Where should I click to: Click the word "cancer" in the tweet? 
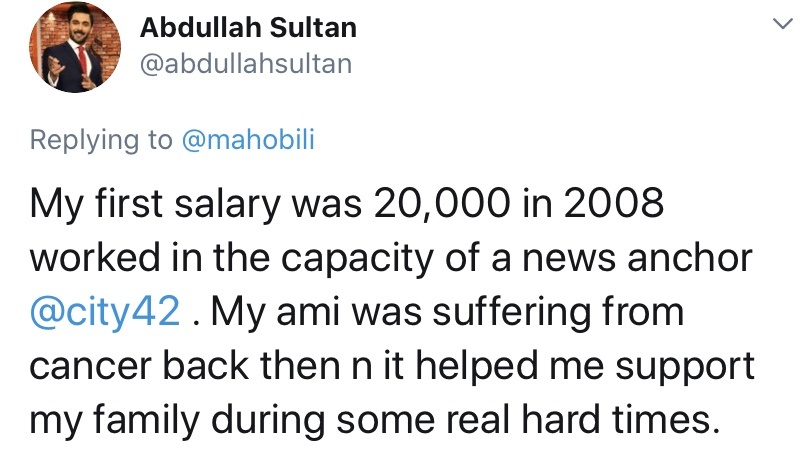(x=91, y=368)
